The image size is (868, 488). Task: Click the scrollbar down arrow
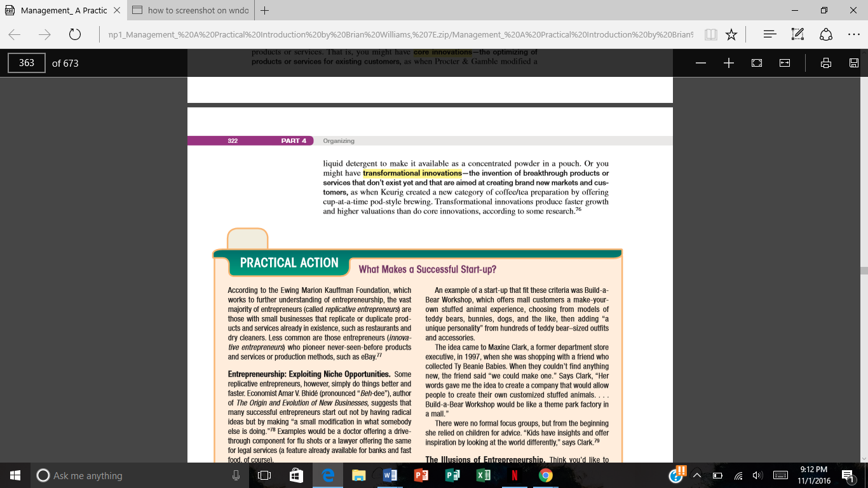click(x=863, y=458)
